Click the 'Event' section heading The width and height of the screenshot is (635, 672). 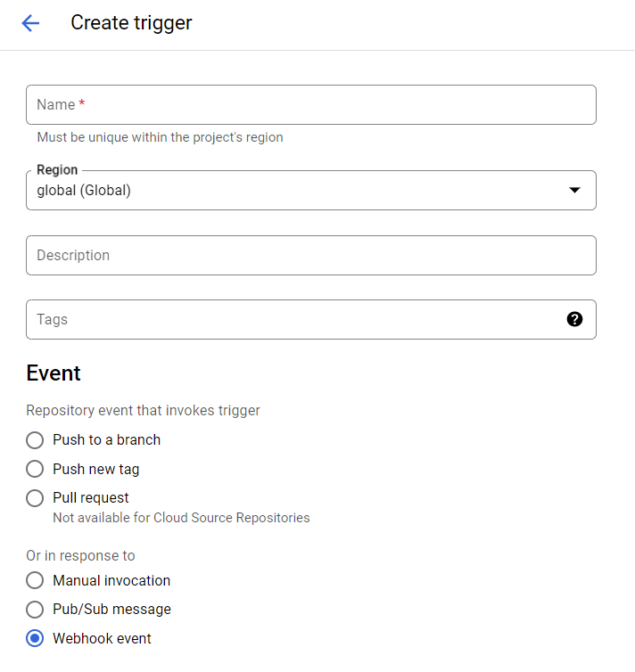54,373
